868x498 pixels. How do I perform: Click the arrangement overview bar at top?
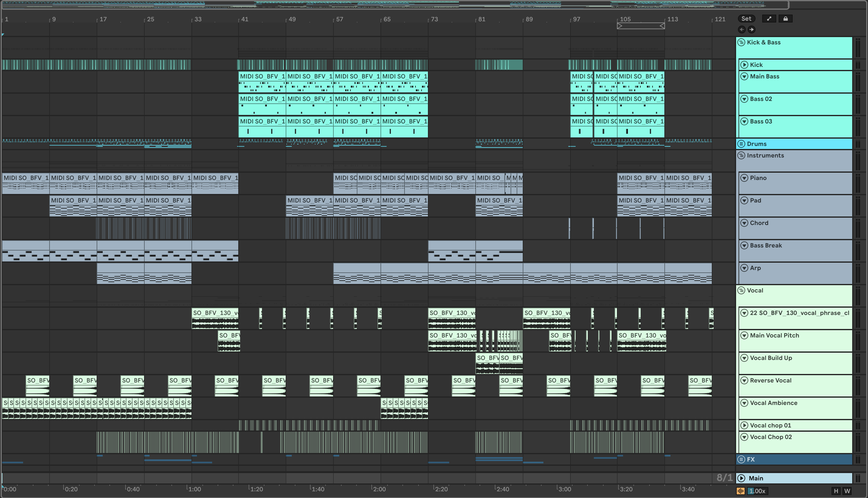point(395,5)
